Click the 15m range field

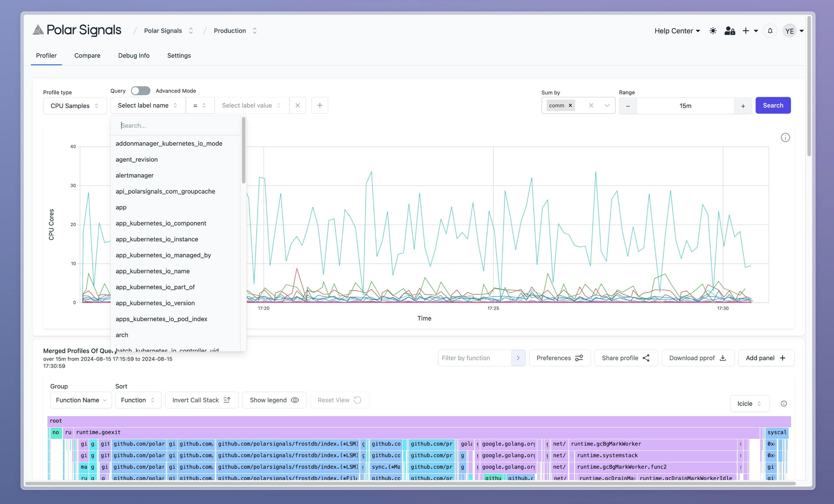point(685,106)
